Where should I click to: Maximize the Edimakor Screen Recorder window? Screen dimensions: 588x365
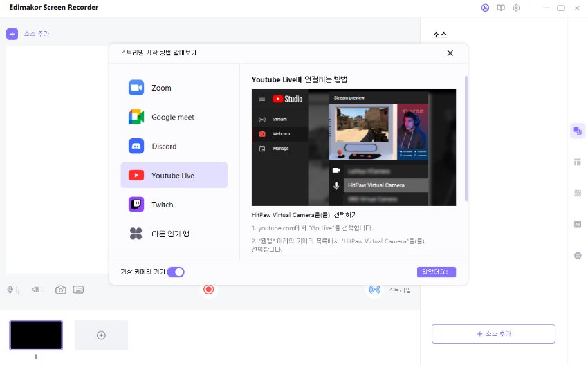pos(561,8)
